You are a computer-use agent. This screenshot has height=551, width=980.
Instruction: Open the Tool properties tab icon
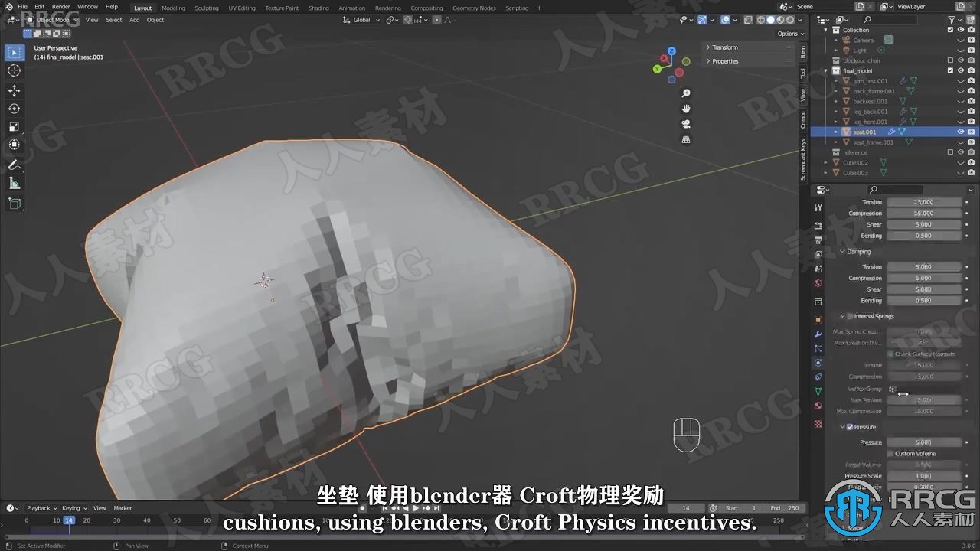coord(818,208)
